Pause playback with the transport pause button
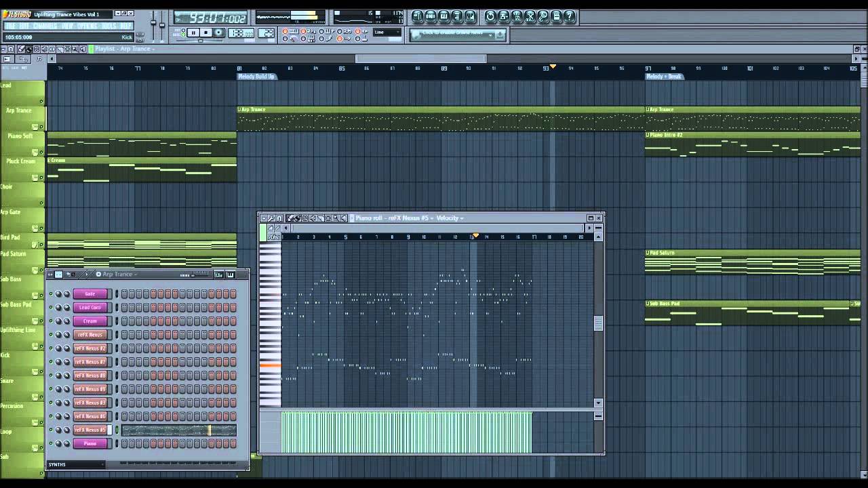 [x=193, y=33]
